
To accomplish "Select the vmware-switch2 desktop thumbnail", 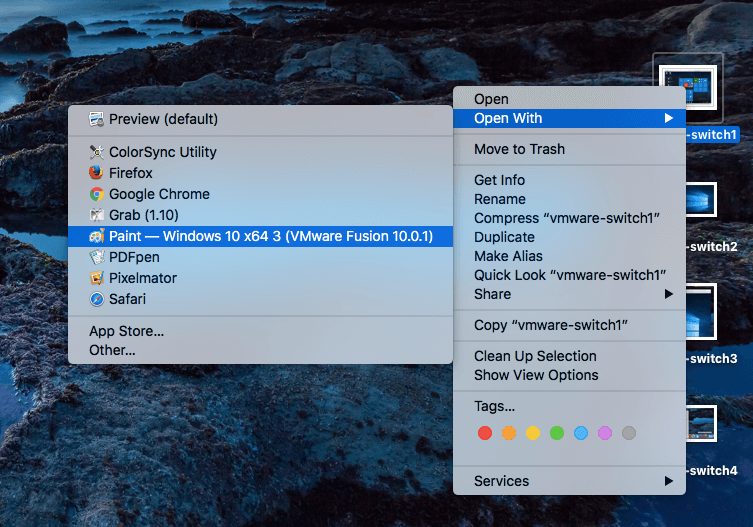I will pos(701,199).
